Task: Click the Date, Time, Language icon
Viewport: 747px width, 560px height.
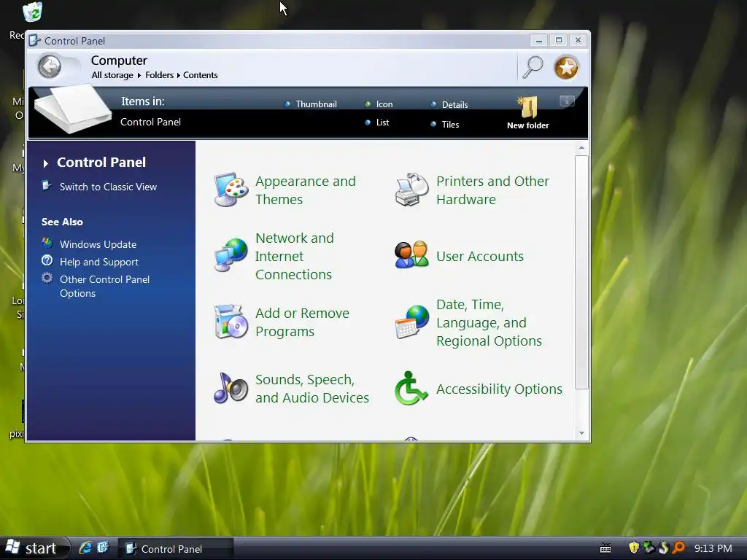Action: pos(411,322)
